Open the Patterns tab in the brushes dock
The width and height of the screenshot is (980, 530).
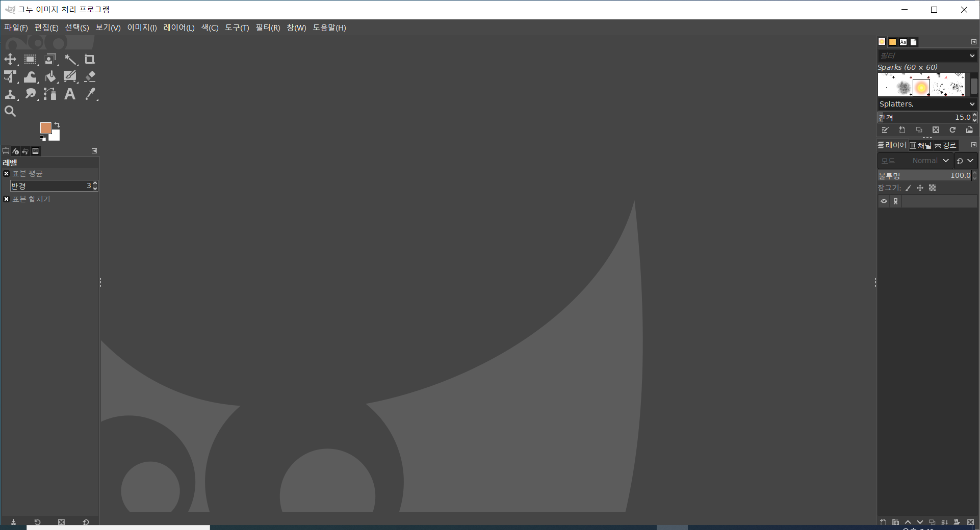tap(893, 42)
